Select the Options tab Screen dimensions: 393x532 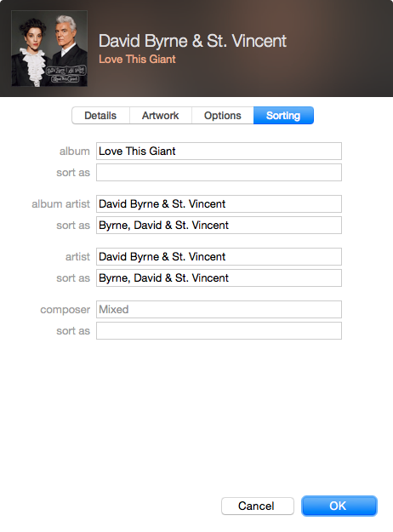coord(222,116)
